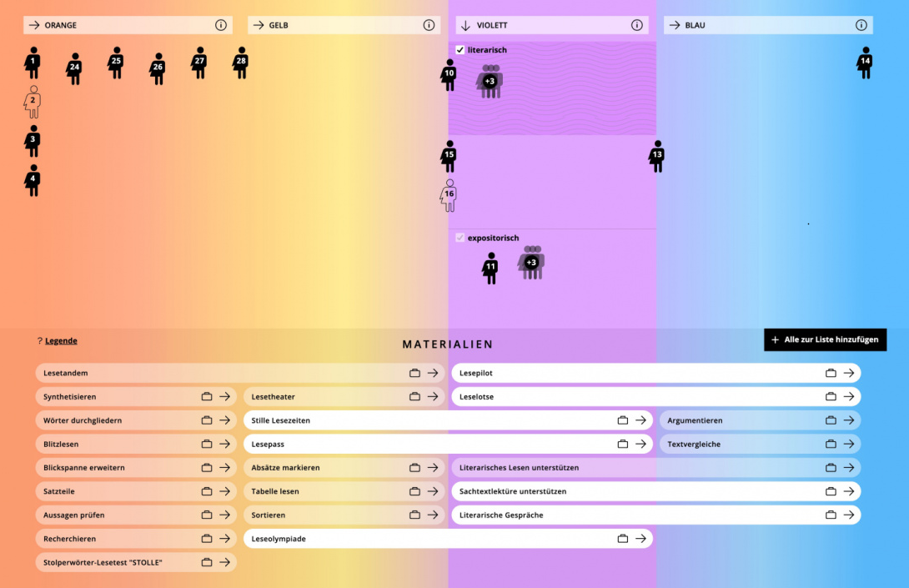Select student figure number 2
Viewport: 909px width, 588px height.
click(x=33, y=102)
